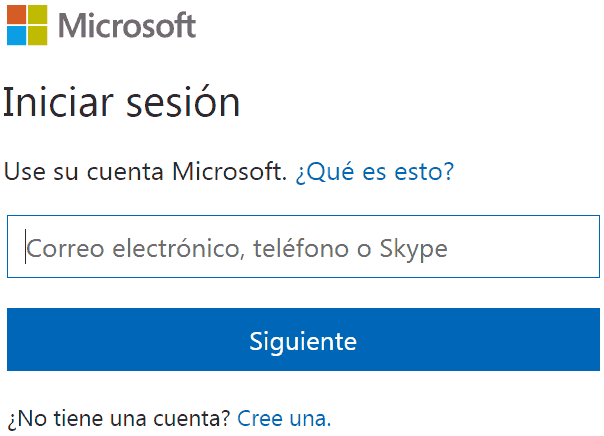Click the 'Siguiente' label text on button
This screenshot has height=436, width=604.
point(303,341)
